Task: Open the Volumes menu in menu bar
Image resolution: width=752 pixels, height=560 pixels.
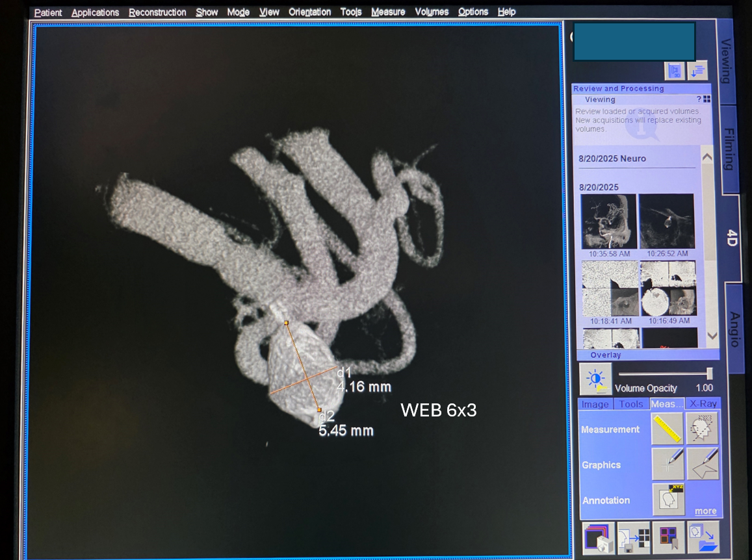Action: click(x=432, y=12)
